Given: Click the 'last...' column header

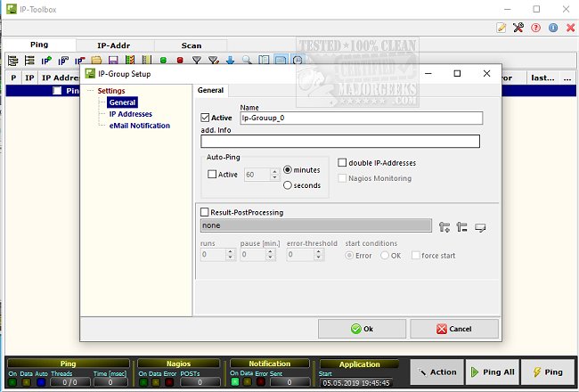Looking at the screenshot, I should pyautogui.click(x=542, y=78).
